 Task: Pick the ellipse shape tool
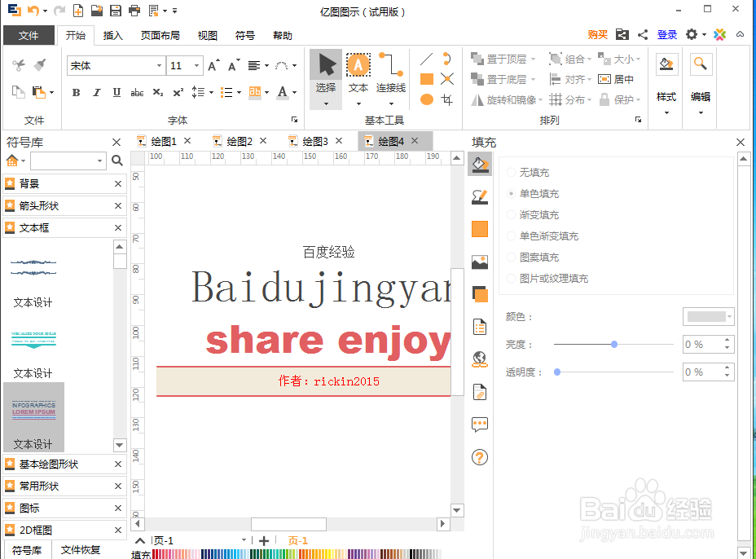pos(427,99)
